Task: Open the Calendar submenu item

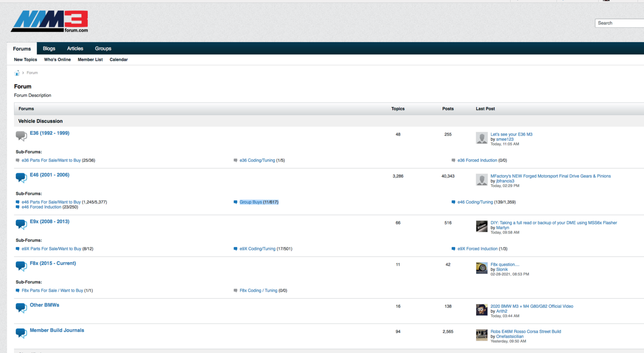Action: click(x=119, y=60)
